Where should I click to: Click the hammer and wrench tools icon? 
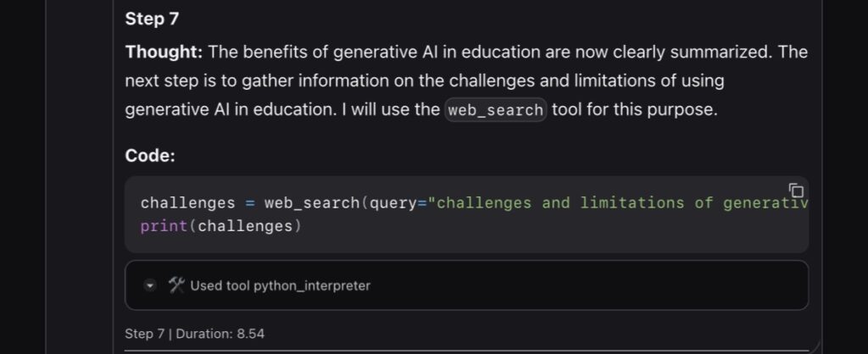click(176, 285)
